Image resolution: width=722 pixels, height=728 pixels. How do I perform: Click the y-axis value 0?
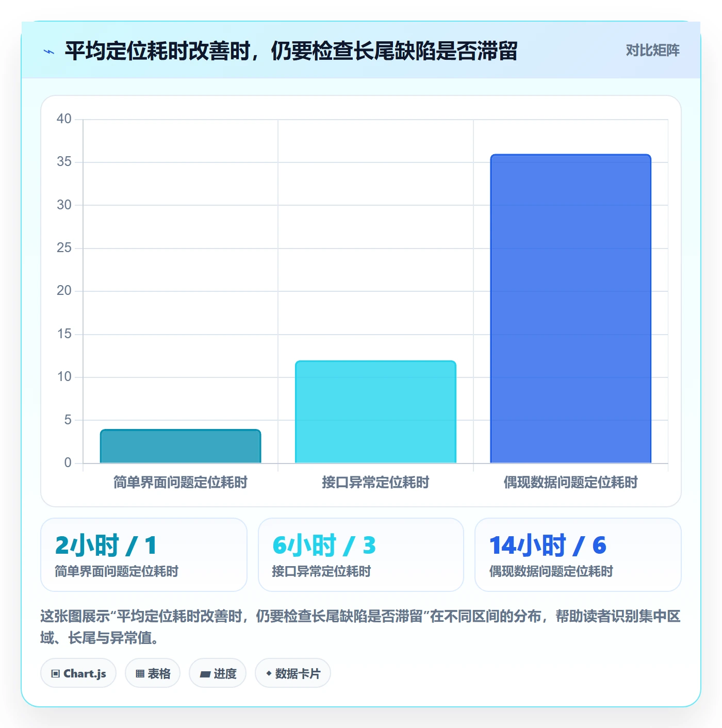click(68, 463)
